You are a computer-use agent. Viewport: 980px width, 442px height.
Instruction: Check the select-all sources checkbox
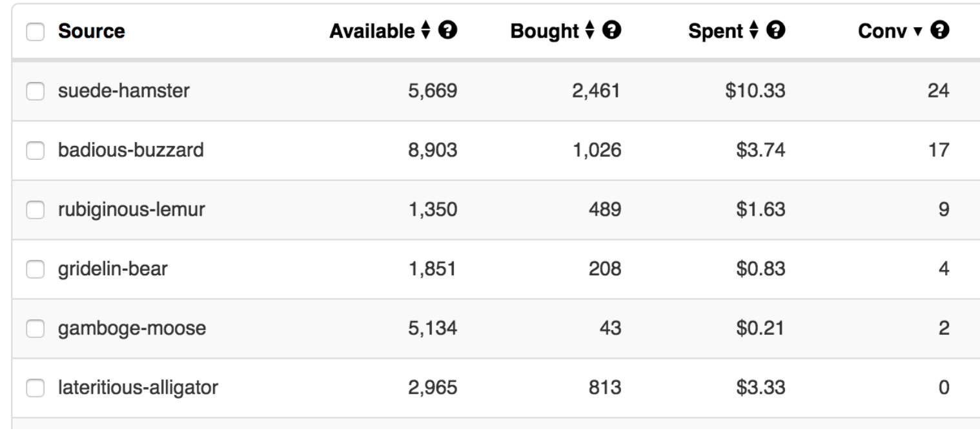[x=34, y=31]
